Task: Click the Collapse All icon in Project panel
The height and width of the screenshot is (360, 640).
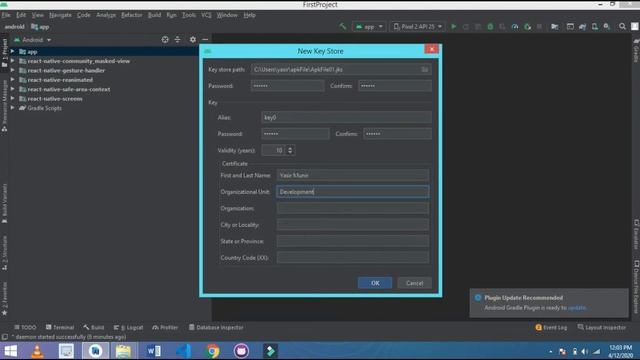Action: tap(178, 40)
